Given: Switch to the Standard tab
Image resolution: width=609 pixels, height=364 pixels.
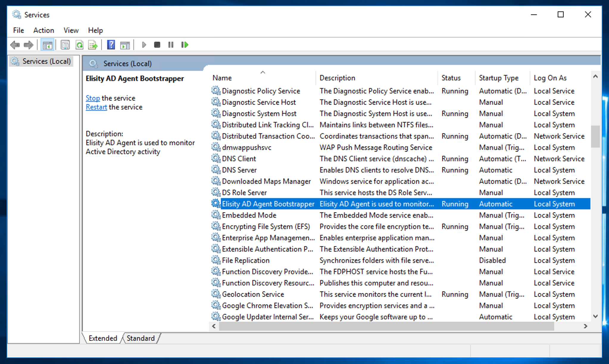Looking at the screenshot, I should pyautogui.click(x=141, y=338).
